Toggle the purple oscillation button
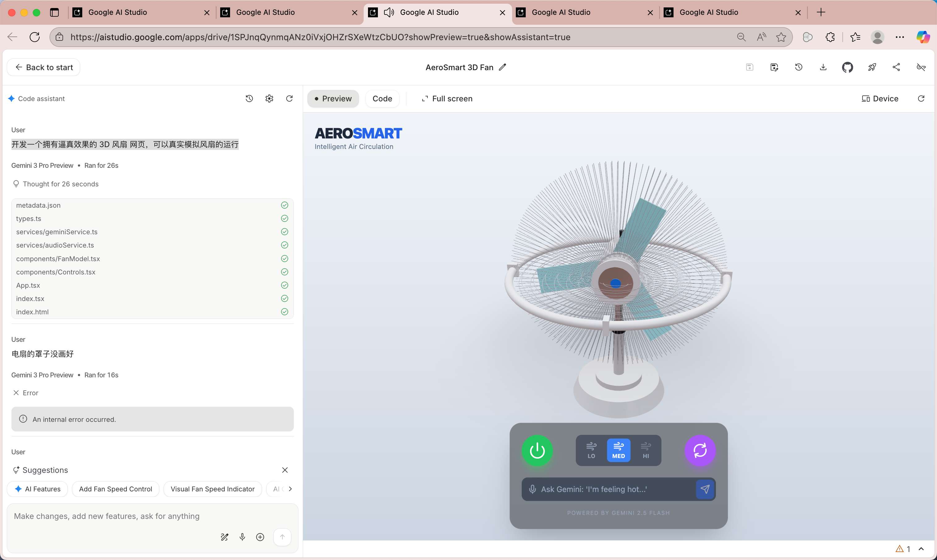 click(x=700, y=450)
